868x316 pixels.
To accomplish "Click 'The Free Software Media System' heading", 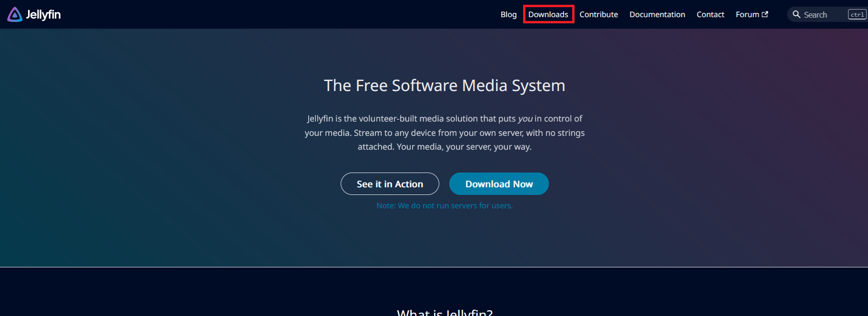I will click(444, 86).
